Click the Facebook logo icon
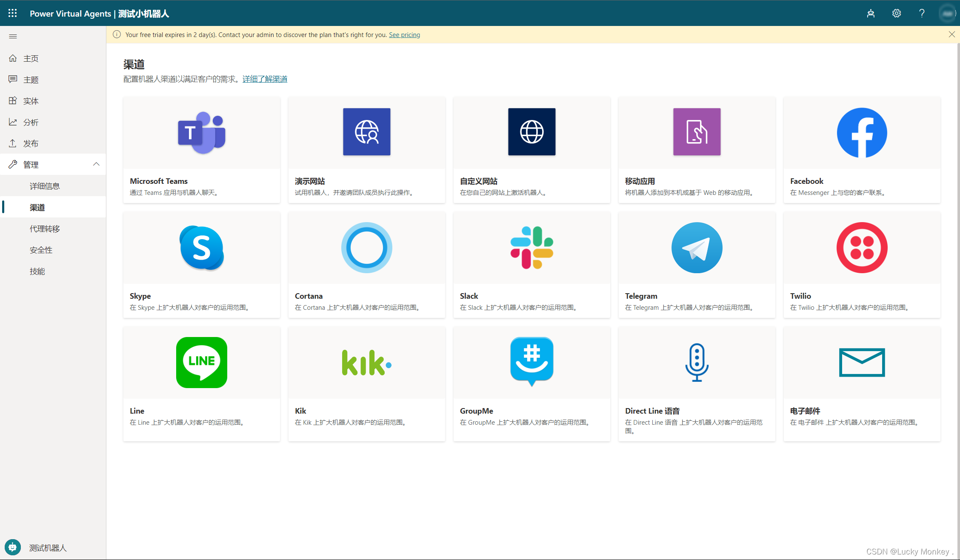Viewport: 960px width, 560px height. [x=862, y=133]
